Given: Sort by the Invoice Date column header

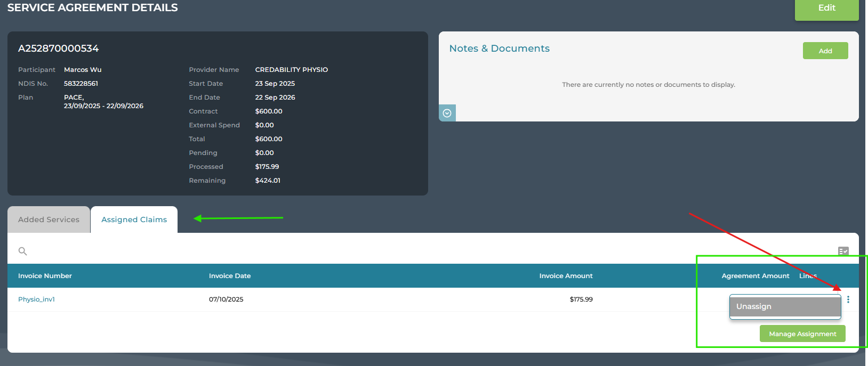Looking at the screenshot, I should click(230, 276).
